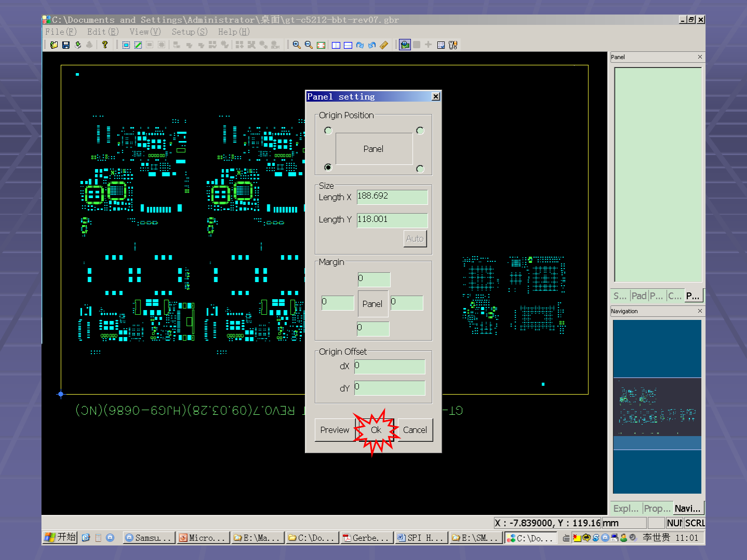
Task: Click the open file toolbar icon
Action: (54, 45)
